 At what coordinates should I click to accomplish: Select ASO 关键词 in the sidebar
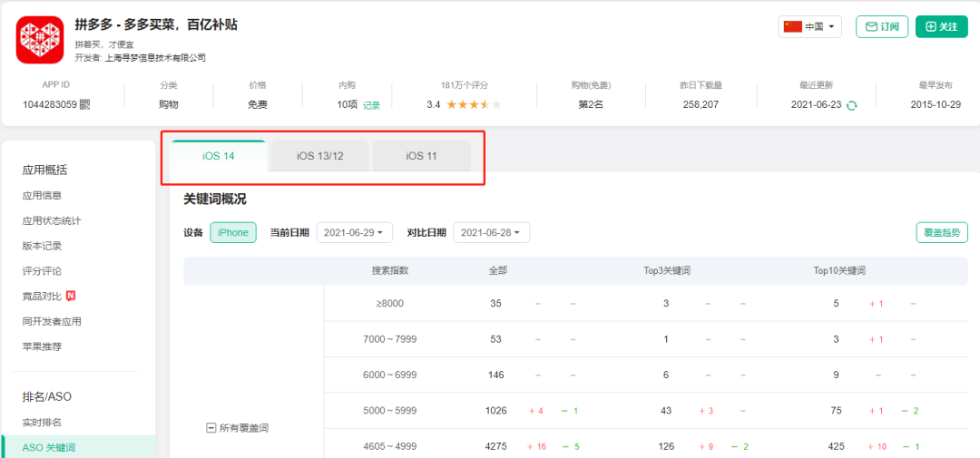pos(79,447)
